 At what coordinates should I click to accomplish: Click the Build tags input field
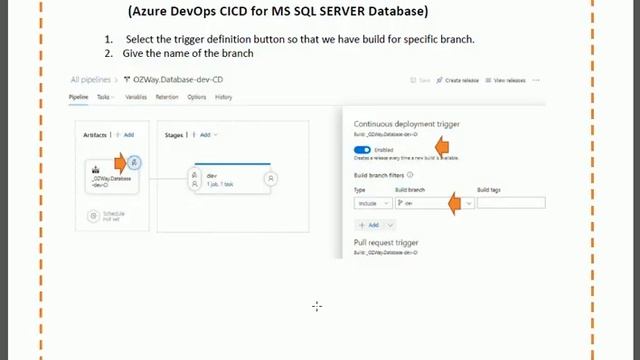tap(511, 203)
